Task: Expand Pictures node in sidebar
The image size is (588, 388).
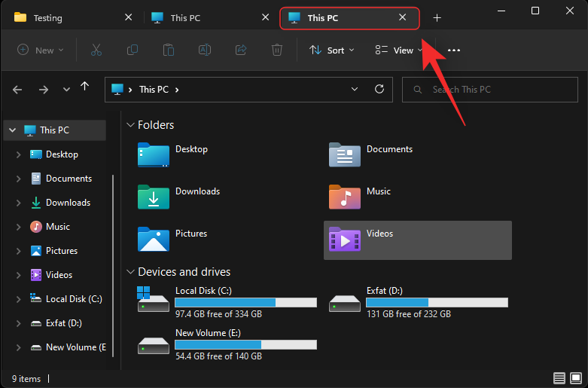Action: click(18, 251)
